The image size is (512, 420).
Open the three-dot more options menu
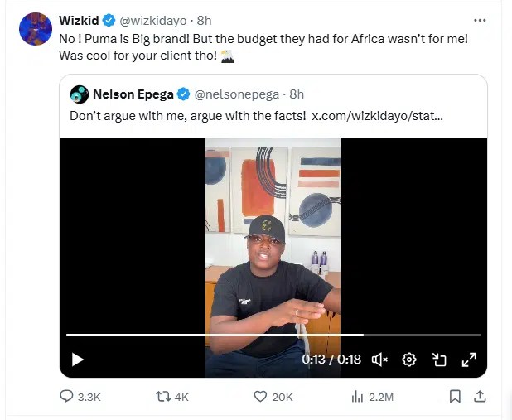pos(479,20)
